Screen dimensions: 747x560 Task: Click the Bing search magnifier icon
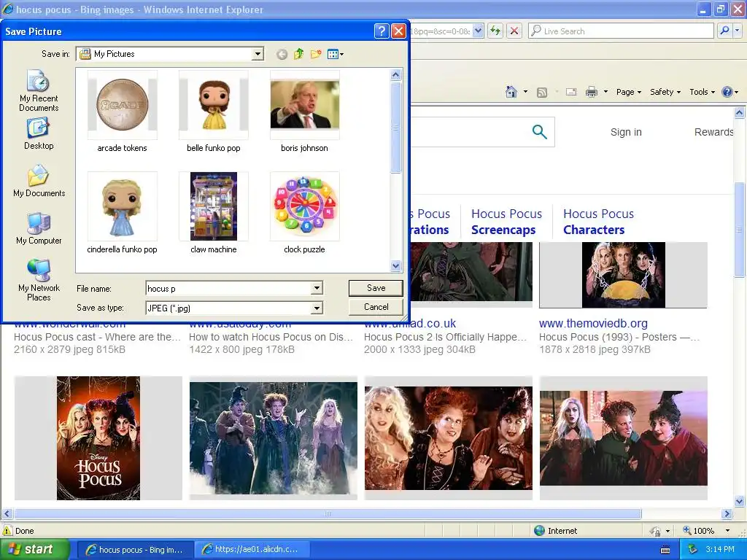[x=539, y=131]
